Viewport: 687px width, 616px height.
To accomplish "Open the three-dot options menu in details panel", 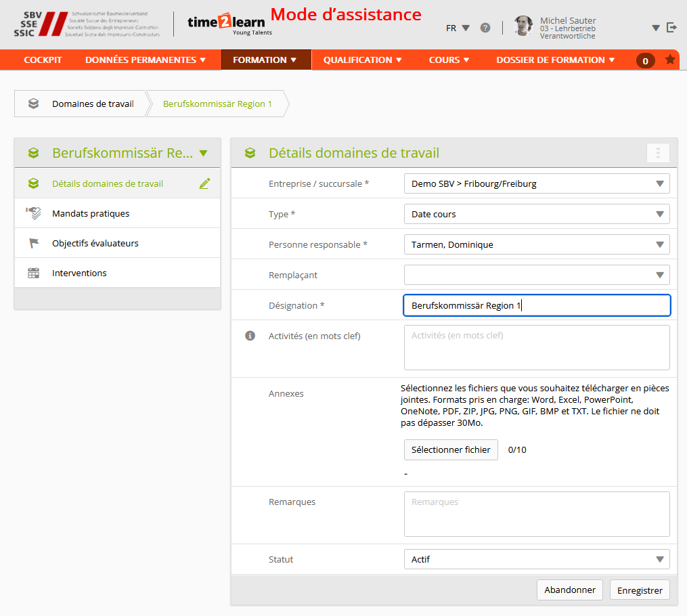I will tap(658, 153).
